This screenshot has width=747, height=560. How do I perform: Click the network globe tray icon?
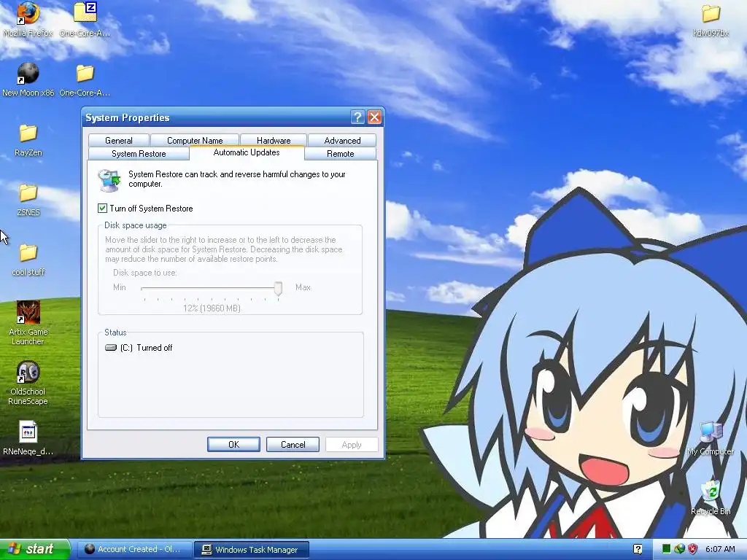coord(680,549)
